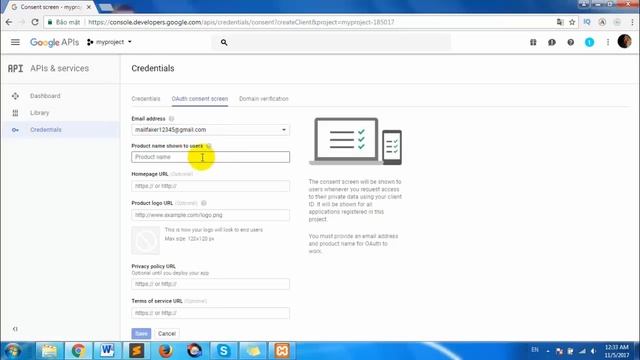Open File Explorer from taskbar
The height and width of the screenshot is (360, 640).
pyautogui.click(x=49, y=351)
